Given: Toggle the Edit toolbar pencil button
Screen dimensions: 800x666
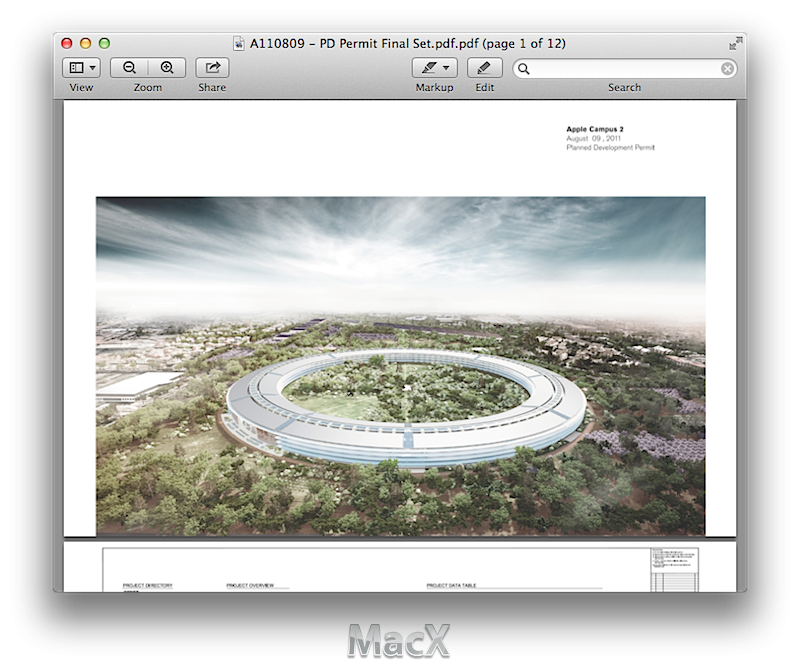Looking at the screenshot, I should (x=484, y=68).
